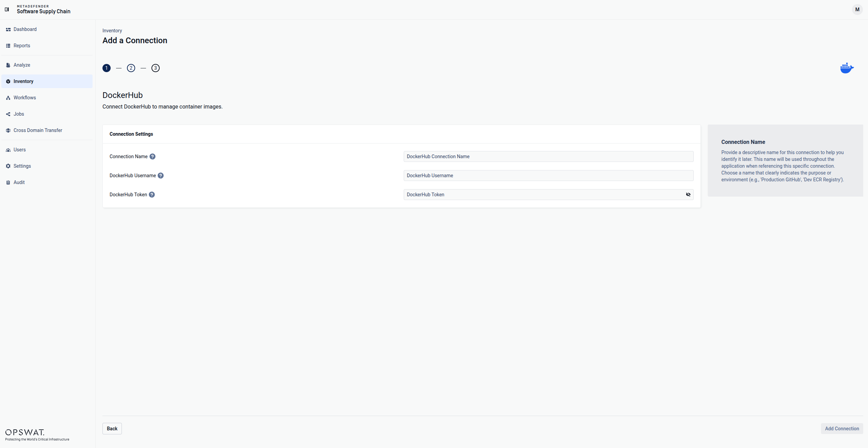Click the Docker whale logo
Viewport: 868px width, 448px height.
pyautogui.click(x=847, y=68)
